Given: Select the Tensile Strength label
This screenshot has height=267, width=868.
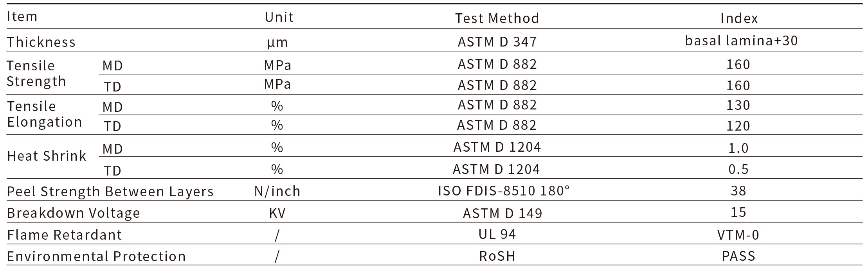Looking at the screenshot, I should pos(36,73).
